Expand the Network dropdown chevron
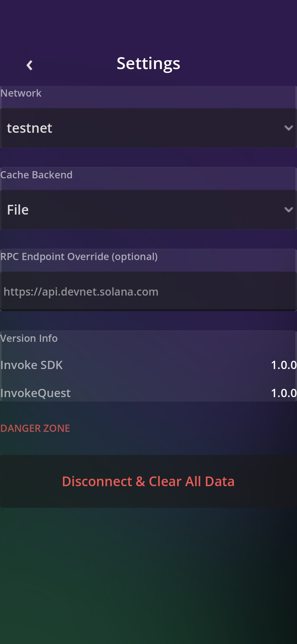 (288, 128)
